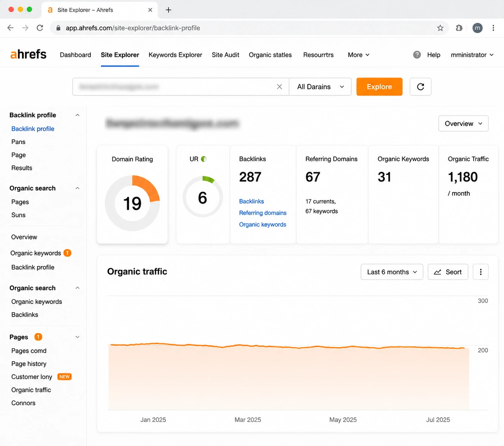Open browser three-dot menu

pyautogui.click(x=493, y=28)
